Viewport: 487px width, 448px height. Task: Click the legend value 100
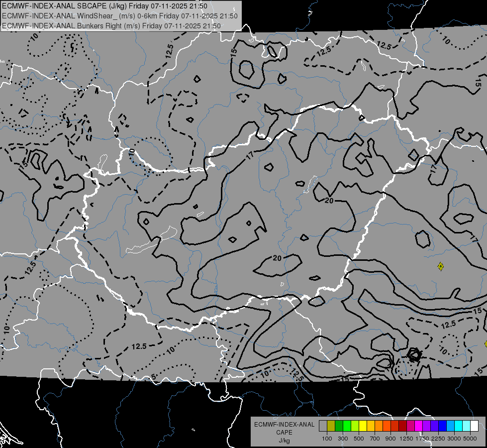[x=327, y=439]
